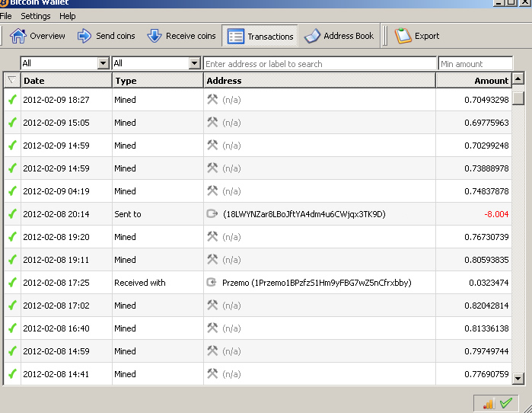Click the mined pickaxe icon for 0.69775963
The image size is (532, 413).
tap(212, 122)
